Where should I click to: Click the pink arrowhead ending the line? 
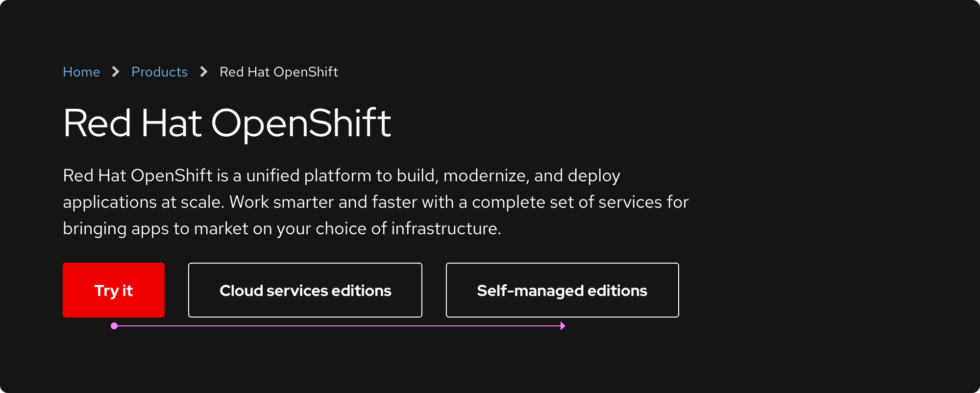(x=563, y=326)
